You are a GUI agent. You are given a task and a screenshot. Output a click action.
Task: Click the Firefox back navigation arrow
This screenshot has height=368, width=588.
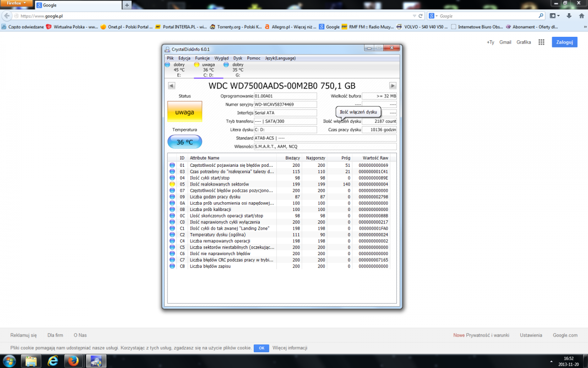click(x=7, y=16)
